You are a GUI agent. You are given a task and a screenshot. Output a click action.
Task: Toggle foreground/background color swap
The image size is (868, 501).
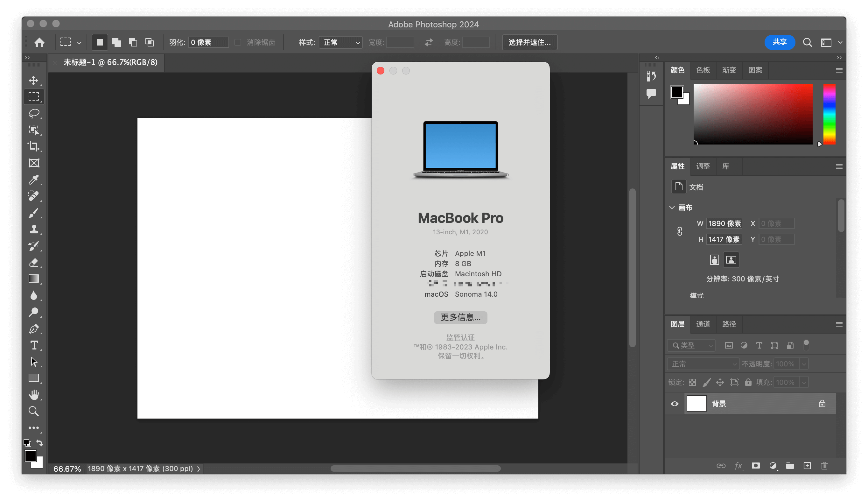pos(39,442)
